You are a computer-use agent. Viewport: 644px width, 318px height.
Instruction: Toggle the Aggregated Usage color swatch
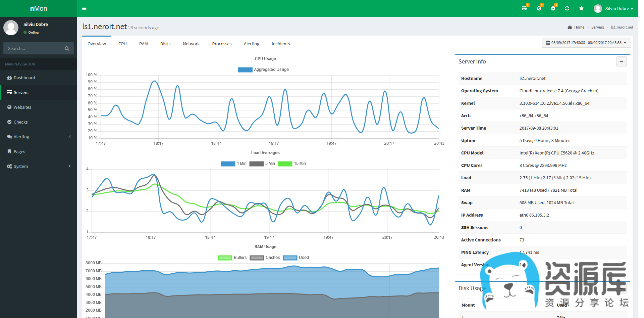pyautogui.click(x=245, y=70)
